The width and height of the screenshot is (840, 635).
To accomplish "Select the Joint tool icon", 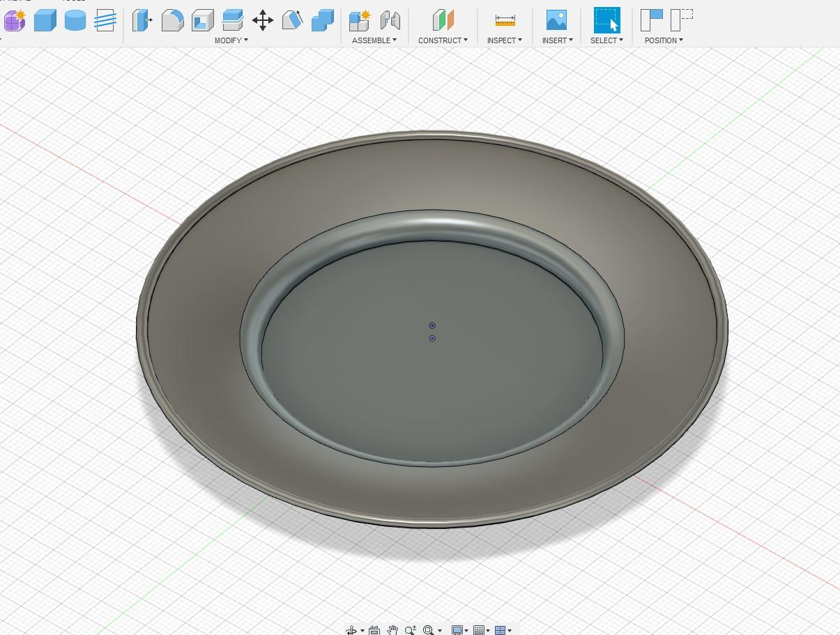I will pyautogui.click(x=390, y=20).
